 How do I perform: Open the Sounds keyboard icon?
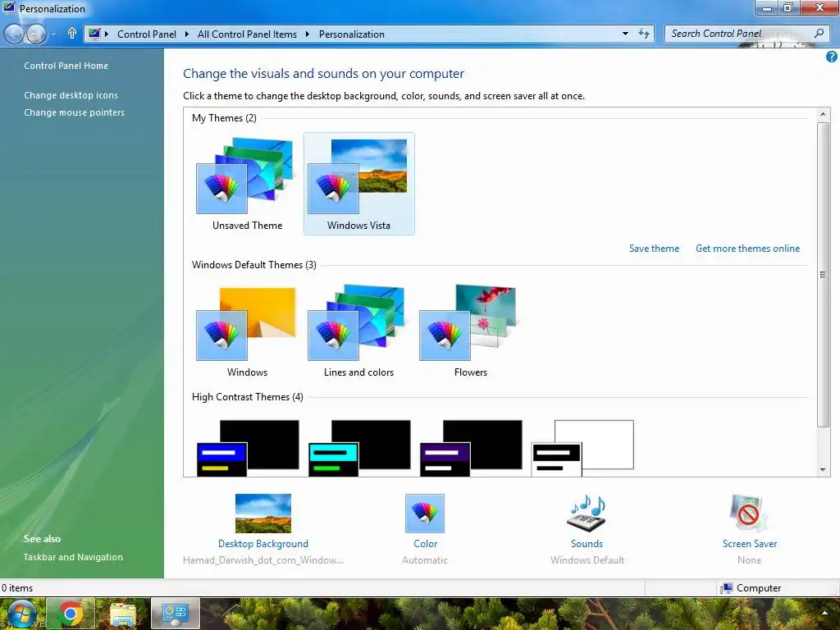[587, 514]
